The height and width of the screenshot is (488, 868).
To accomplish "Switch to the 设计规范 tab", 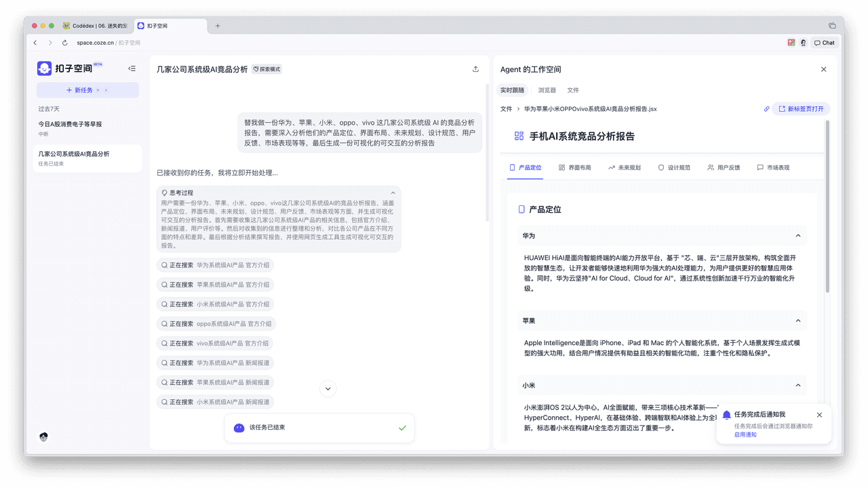I will (x=674, y=167).
